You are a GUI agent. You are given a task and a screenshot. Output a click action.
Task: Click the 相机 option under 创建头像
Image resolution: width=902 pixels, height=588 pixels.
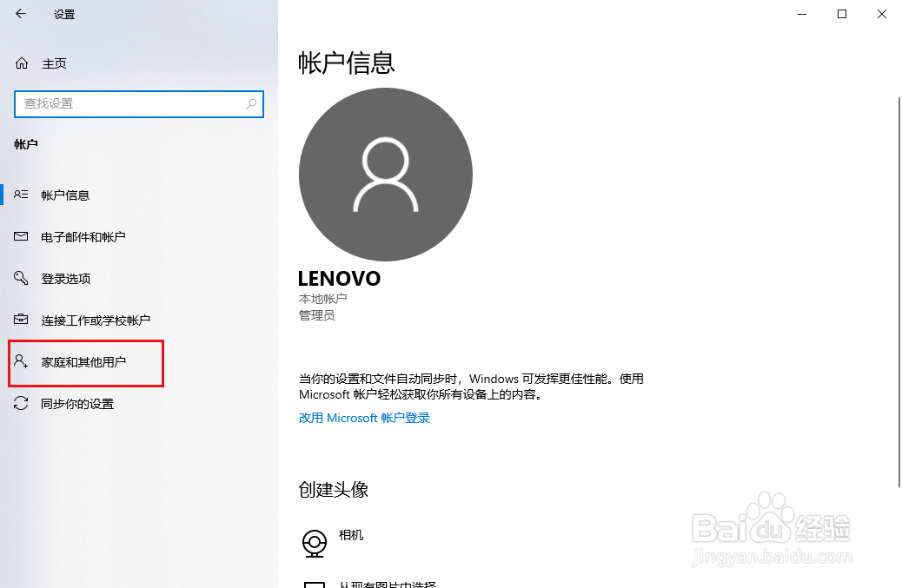351,535
